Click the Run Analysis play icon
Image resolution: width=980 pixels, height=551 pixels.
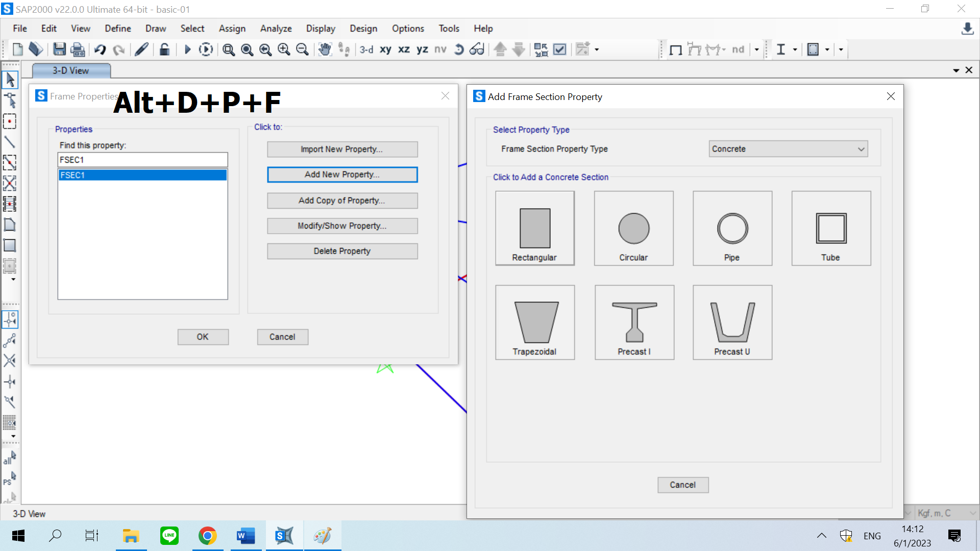[x=187, y=49]
